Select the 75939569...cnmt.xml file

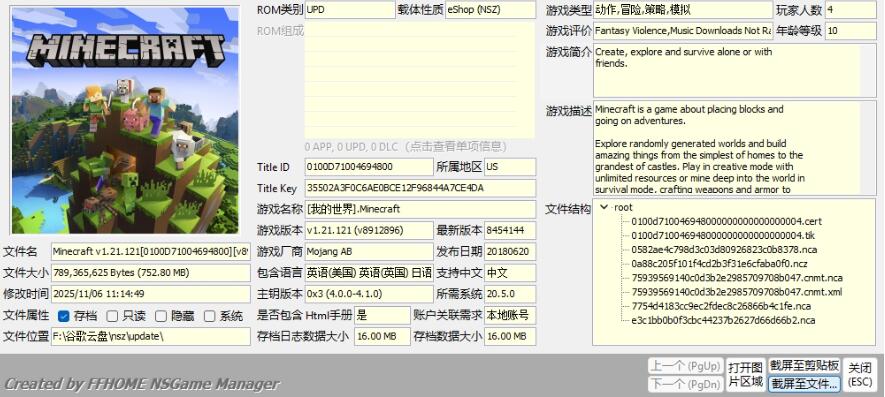click(737, 292)
